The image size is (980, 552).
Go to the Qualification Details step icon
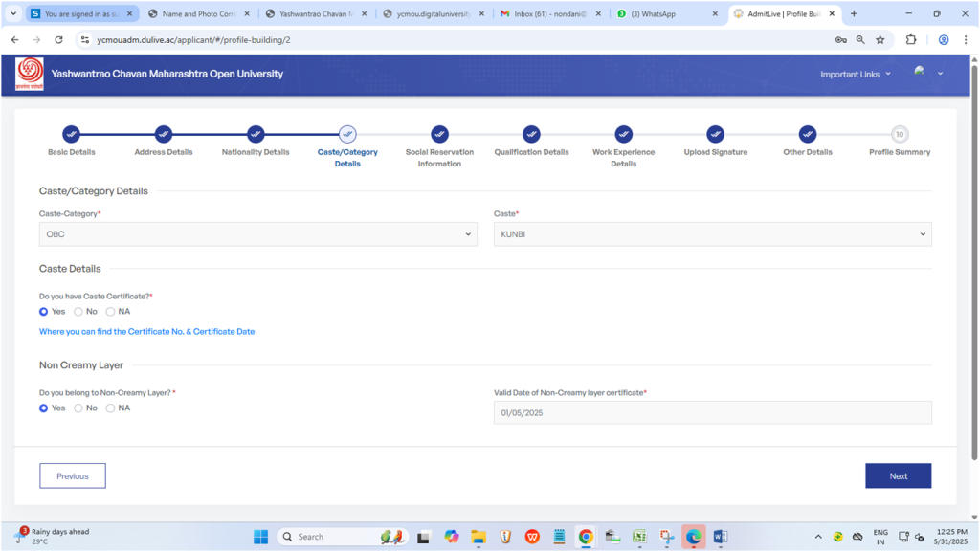[x=531, y=134]
